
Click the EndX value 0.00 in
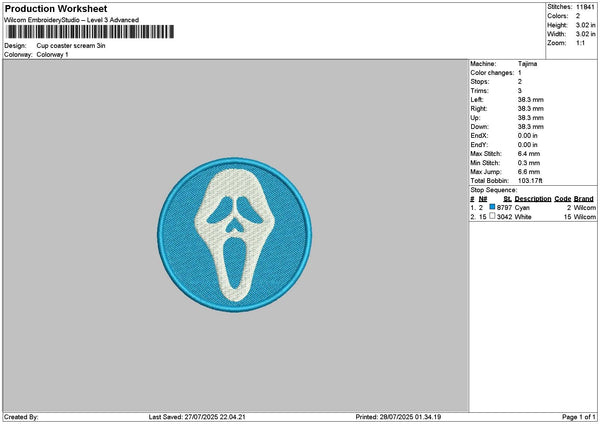(x=528, y=136)
